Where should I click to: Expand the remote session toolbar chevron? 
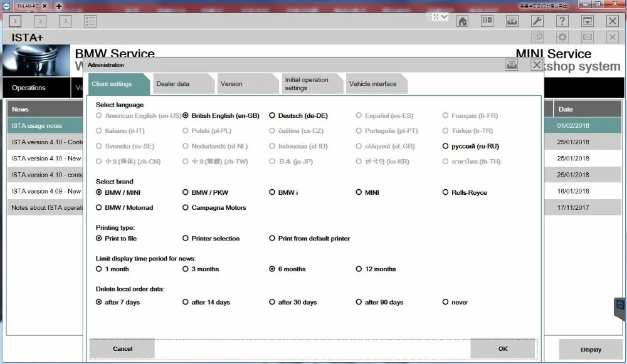pyautogui.click(x=445, y=17)
